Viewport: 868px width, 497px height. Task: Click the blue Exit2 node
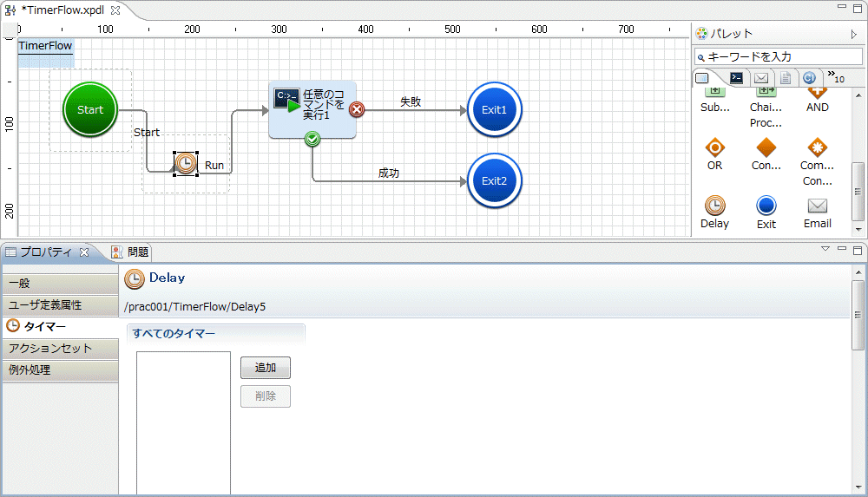(494, 181)
